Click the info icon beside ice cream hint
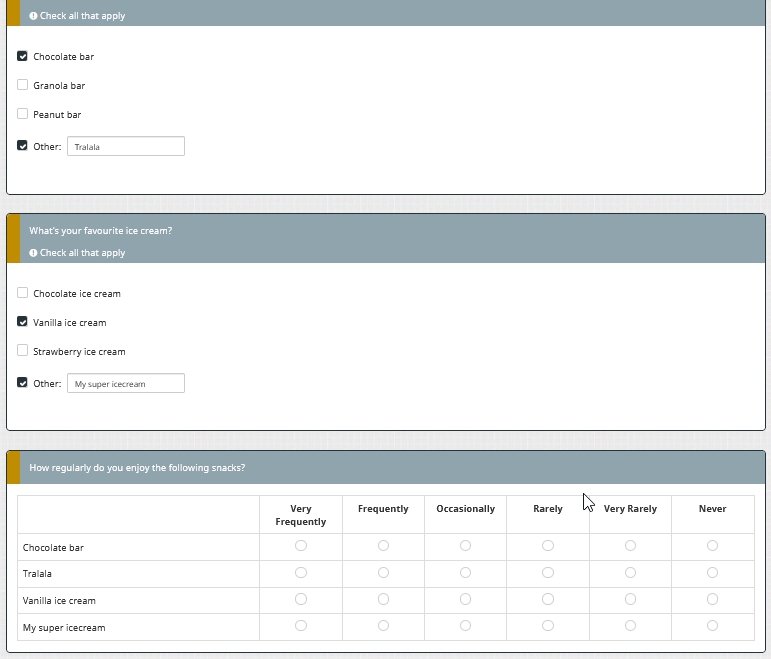 (33, 253)
